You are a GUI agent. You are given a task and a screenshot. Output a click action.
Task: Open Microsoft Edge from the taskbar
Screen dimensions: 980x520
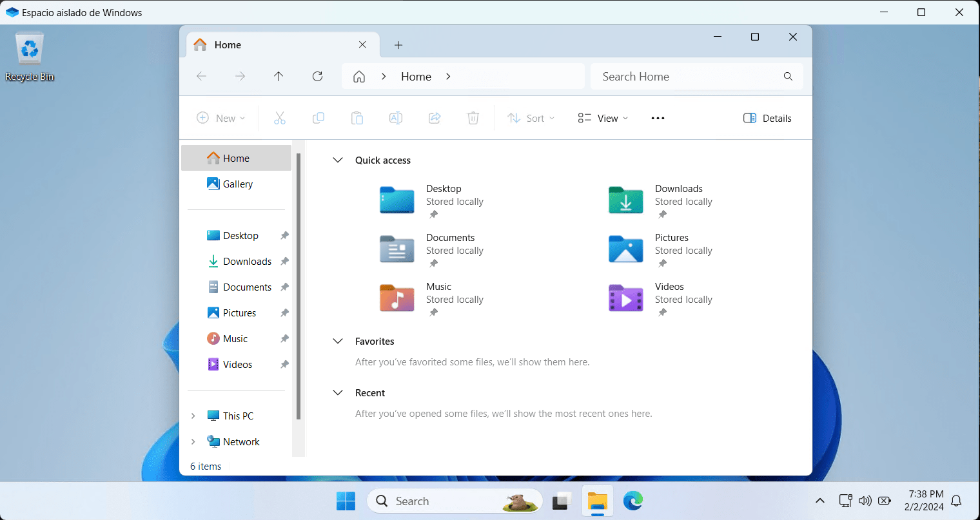632,501
